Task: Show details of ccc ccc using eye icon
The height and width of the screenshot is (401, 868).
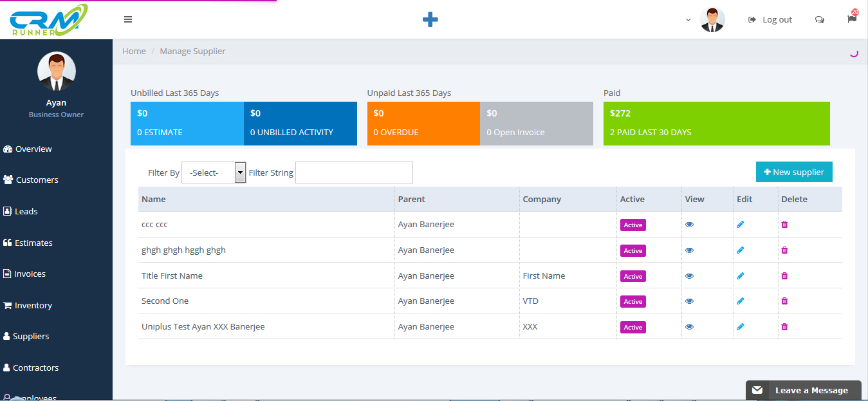Action: pos(689,224)
